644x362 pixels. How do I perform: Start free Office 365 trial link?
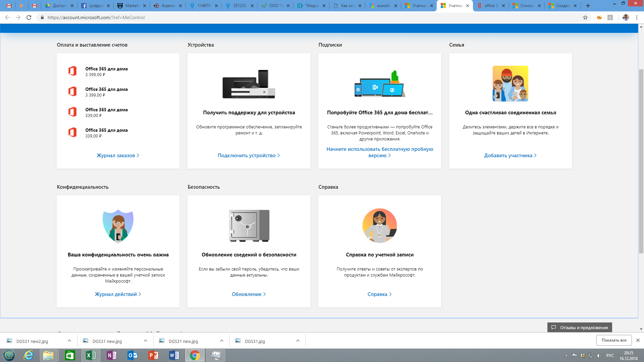(380, 152)
